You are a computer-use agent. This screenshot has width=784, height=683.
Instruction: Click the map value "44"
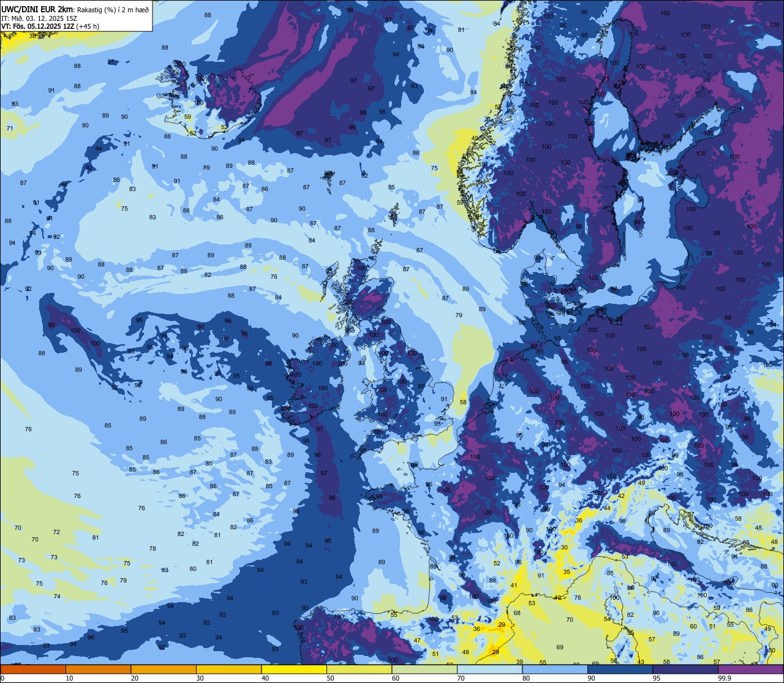[608, 508]
